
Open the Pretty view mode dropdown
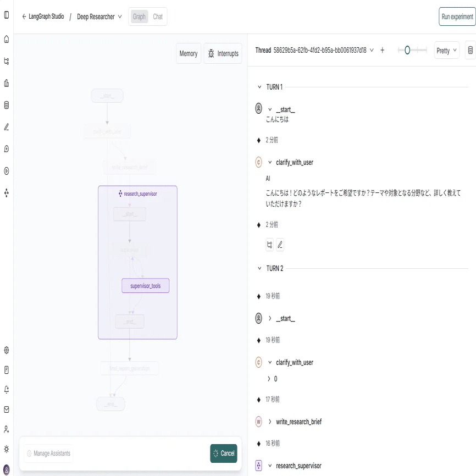tap(446, 51)
